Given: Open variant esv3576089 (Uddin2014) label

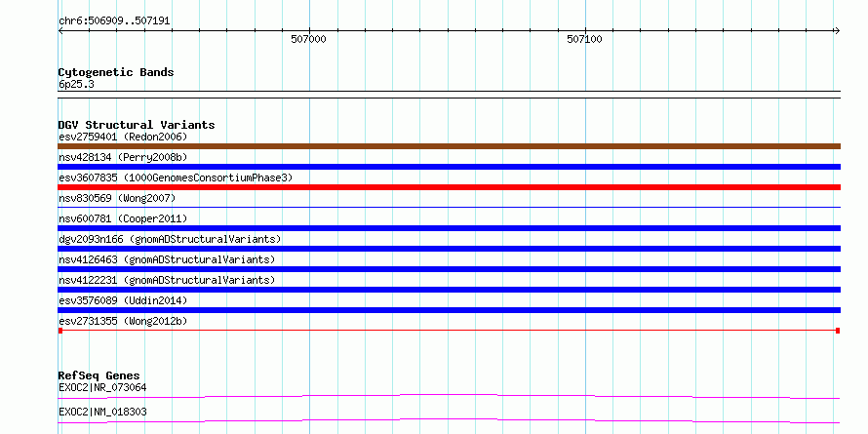Looking at the screenshot, I should point(123,300).
